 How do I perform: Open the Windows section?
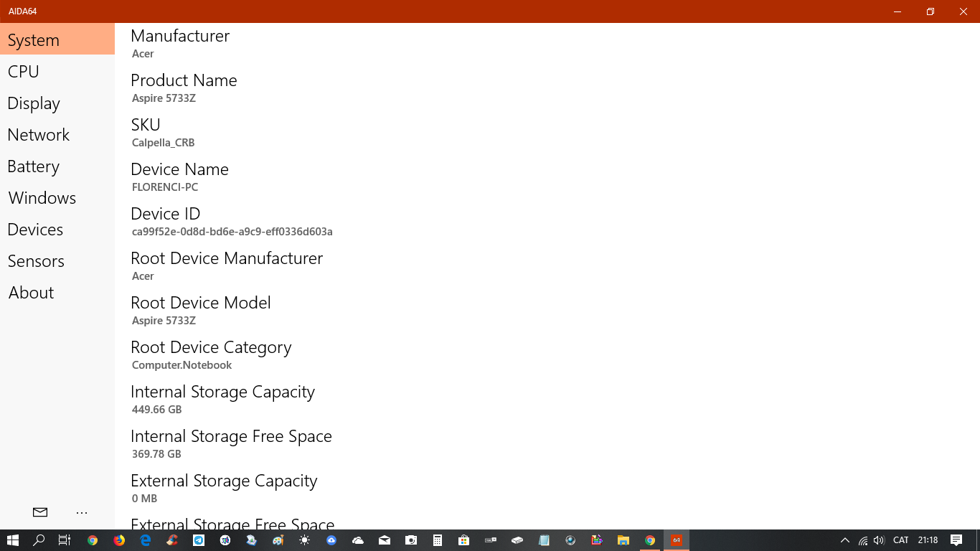[57, 198]
